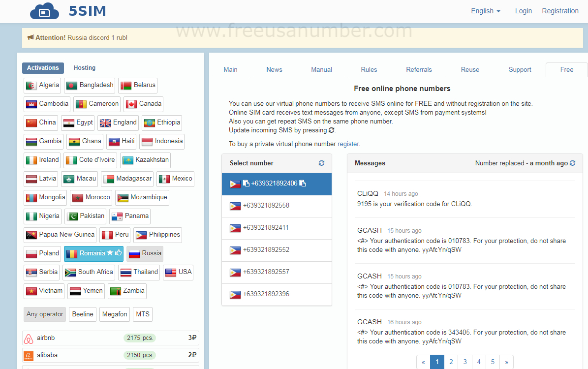Refresh messages icon next to a month ago

coord(572,163)
